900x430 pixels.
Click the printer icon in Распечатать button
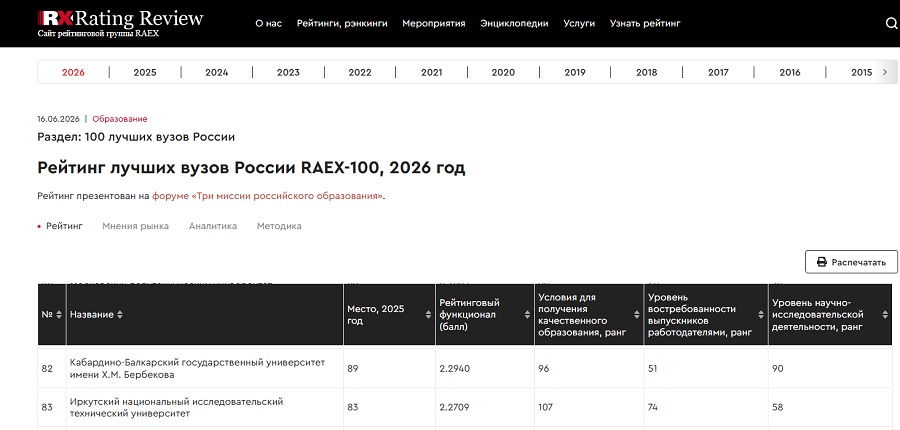[x=821, y=262]
